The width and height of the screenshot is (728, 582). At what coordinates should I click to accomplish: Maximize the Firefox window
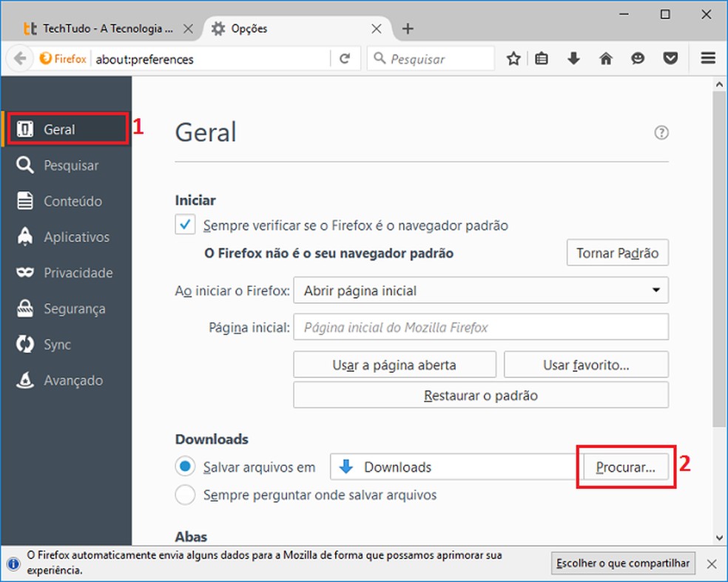pyautogui.click(x=665, y=14)
